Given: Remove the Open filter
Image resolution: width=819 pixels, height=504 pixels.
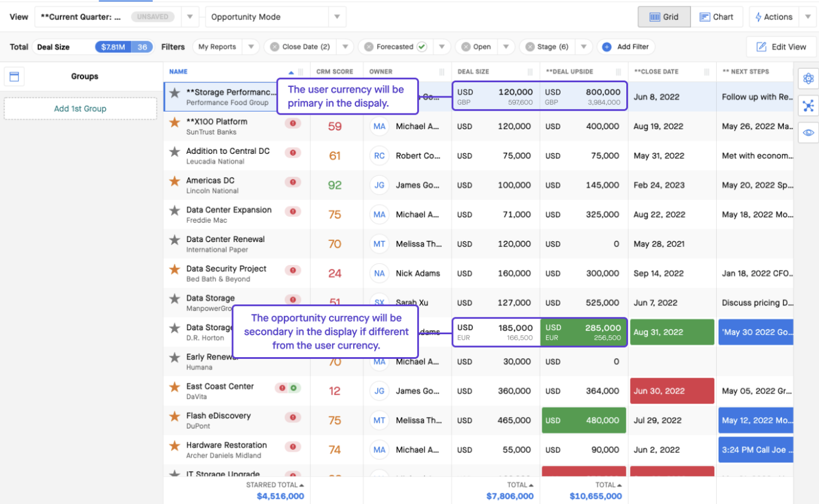Looking at the screenshot, I should (465, 47).
